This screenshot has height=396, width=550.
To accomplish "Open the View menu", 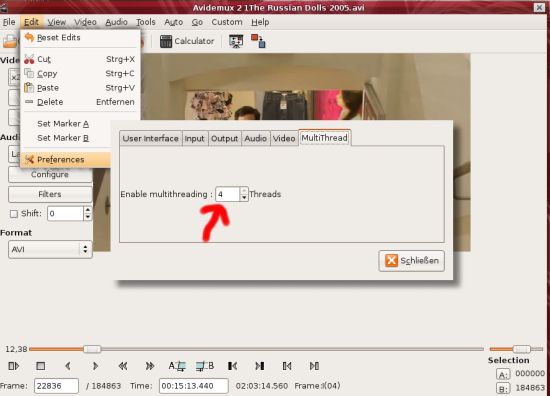I will tap(56, 22).
